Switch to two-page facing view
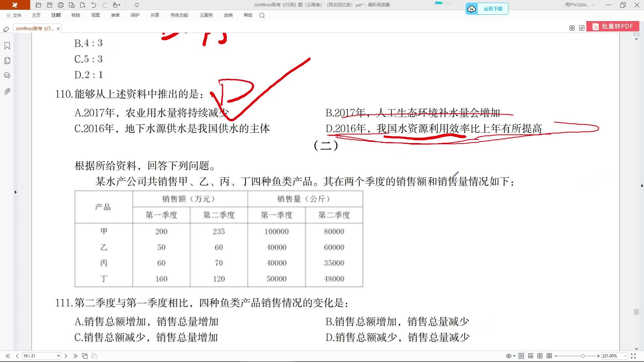 (540, 356)
